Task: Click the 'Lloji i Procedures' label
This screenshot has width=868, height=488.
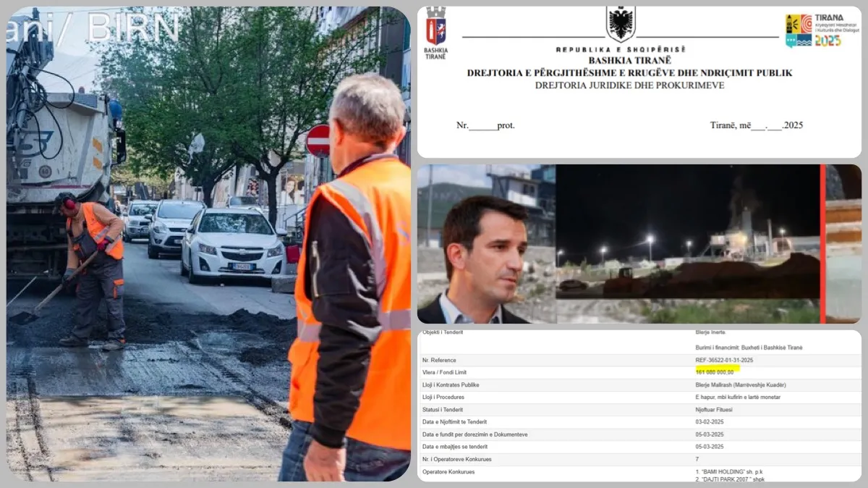Action: 443,397
